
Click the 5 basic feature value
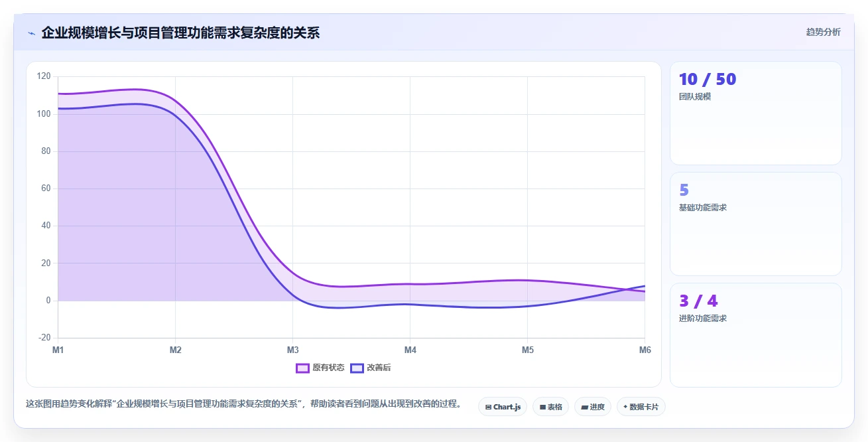click(684, 190)
